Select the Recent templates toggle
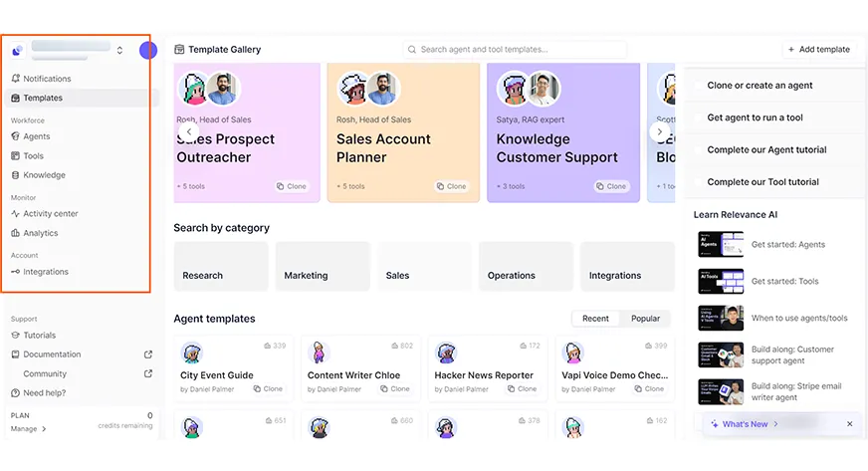 pos(595,319)
